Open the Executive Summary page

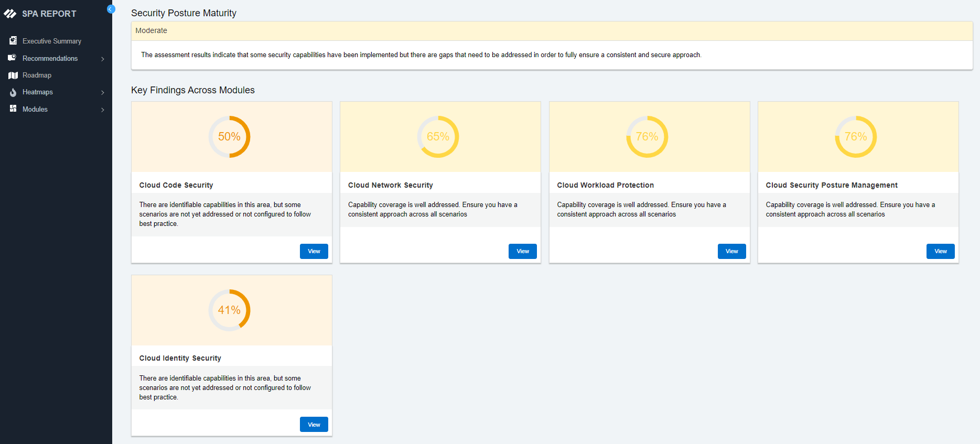click(x=51, y=41)
